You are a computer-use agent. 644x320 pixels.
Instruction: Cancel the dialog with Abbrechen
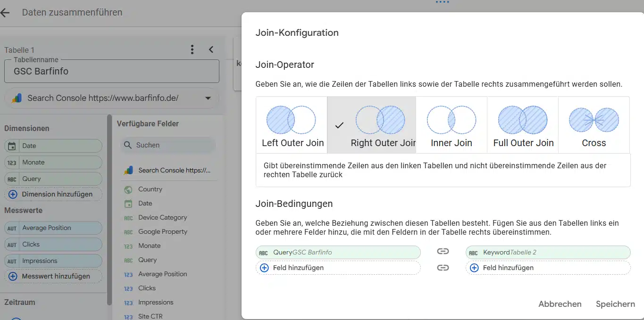click(x=560, y=304)
